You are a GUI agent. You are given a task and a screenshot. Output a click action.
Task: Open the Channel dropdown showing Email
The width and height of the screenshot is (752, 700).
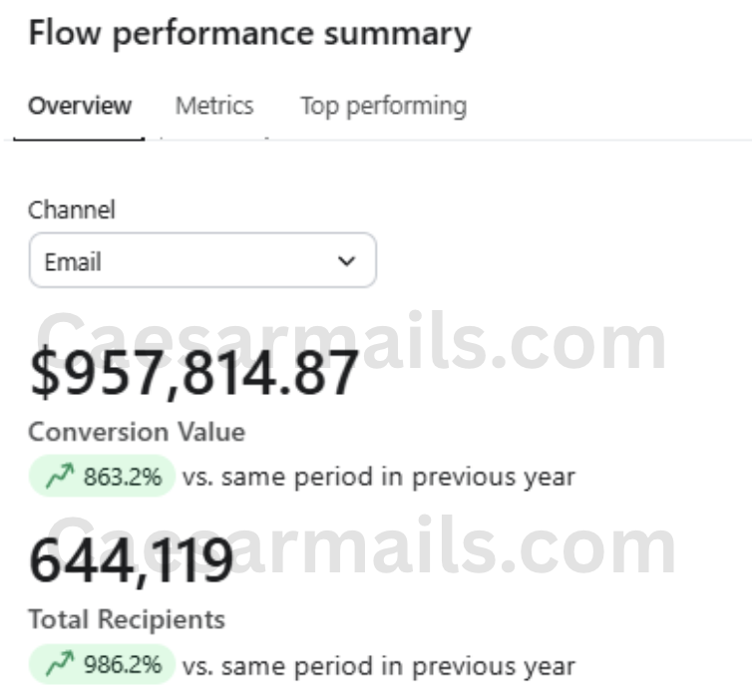coord(202,261)
